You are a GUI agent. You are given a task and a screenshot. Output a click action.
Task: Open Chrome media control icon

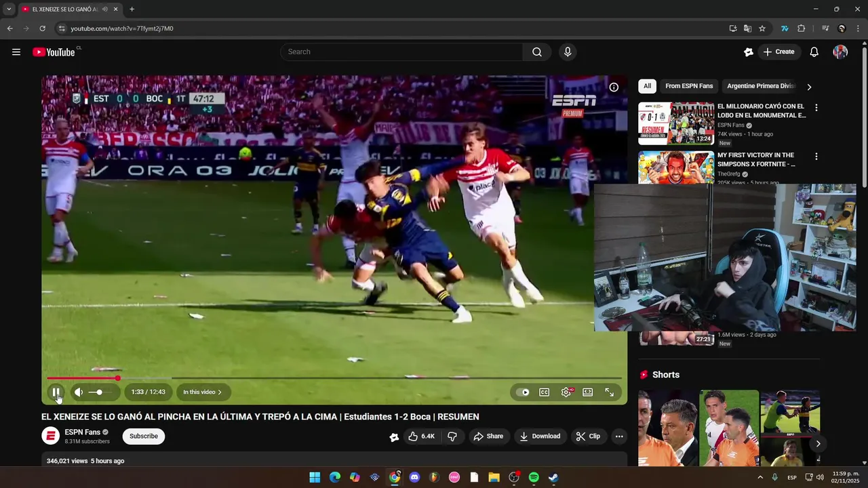point(825,28)
